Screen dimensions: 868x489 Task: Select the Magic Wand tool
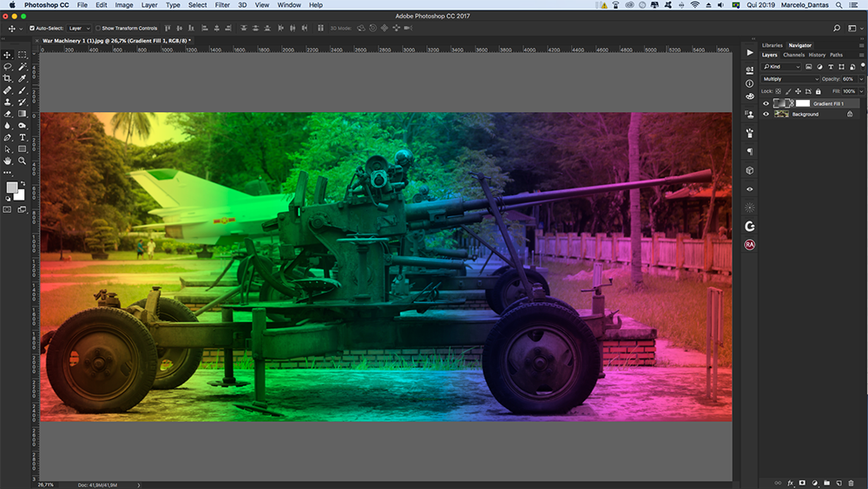pos(23,67)
